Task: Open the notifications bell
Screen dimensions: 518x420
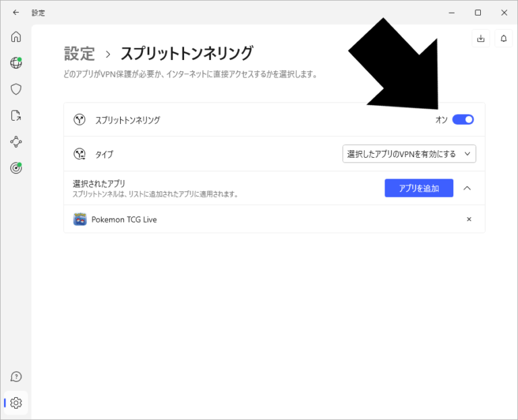Action: tap(503, 38)
